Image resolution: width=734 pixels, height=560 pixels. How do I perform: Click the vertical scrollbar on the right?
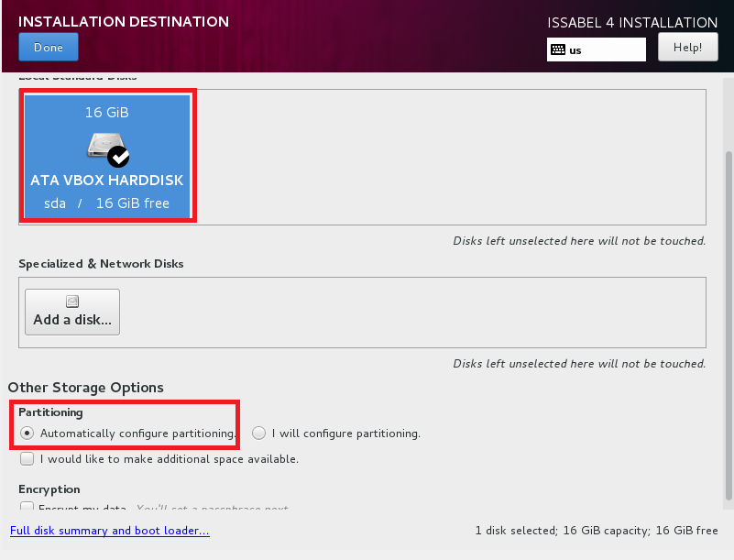point(729,321)
